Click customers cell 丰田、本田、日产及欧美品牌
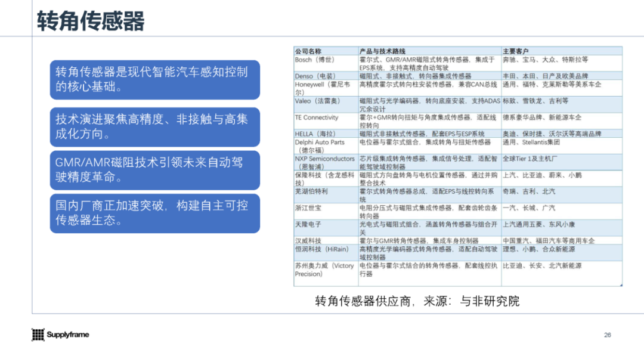 [562, 76]
